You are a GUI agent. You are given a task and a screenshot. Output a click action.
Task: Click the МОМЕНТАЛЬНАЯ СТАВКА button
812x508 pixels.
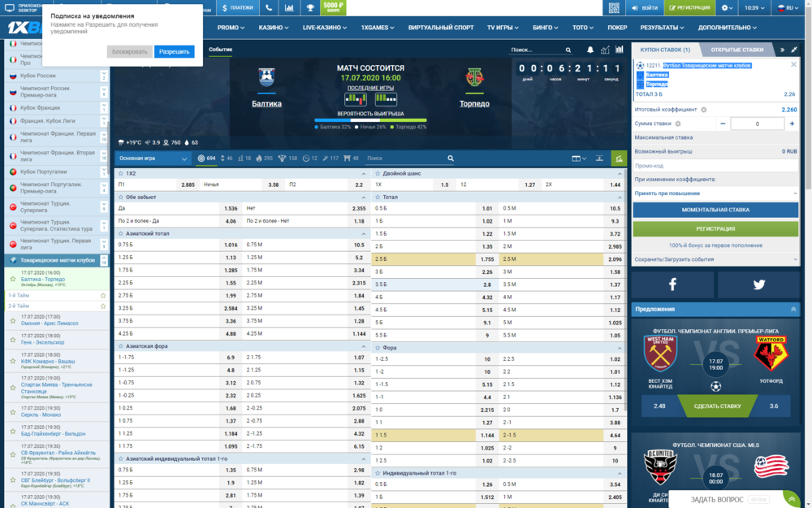pyautogui.click(x=715, y=210)
